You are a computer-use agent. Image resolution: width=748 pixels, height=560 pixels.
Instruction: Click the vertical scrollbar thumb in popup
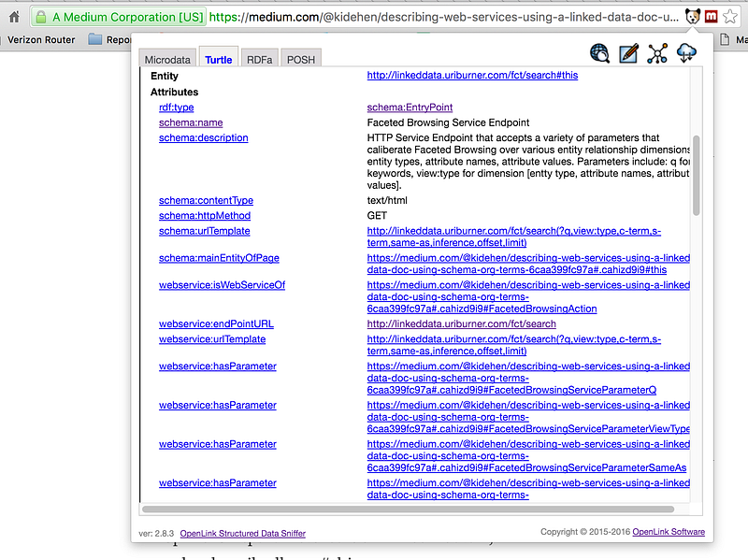(x=696, y=176)
